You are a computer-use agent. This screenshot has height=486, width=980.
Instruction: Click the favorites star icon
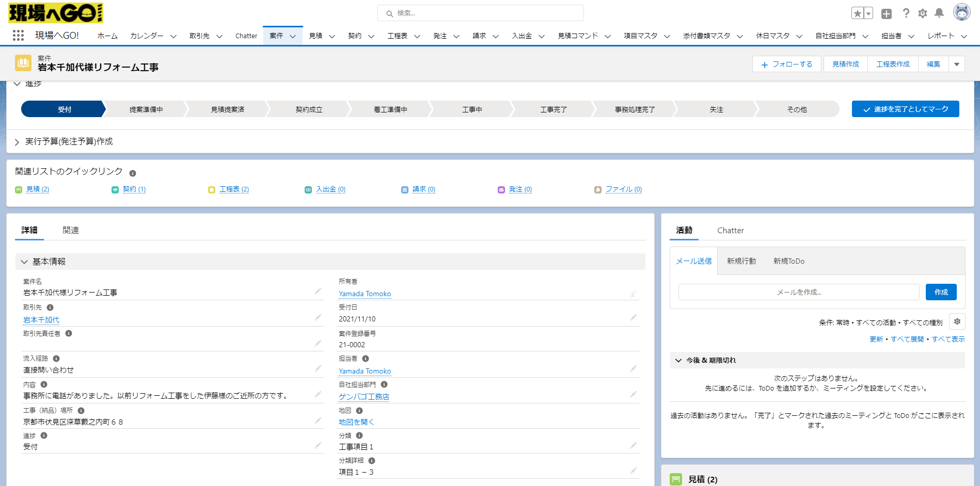click(859, 12)
